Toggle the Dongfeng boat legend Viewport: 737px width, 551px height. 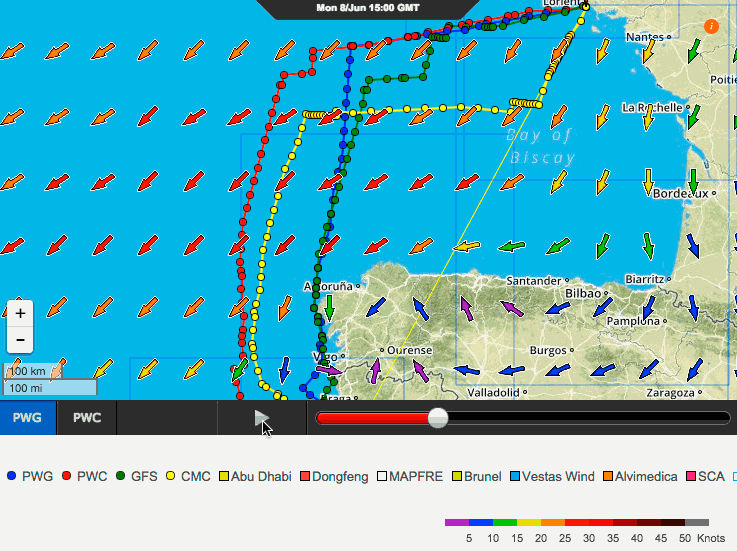pyautogui.click(x=334, y=476)
